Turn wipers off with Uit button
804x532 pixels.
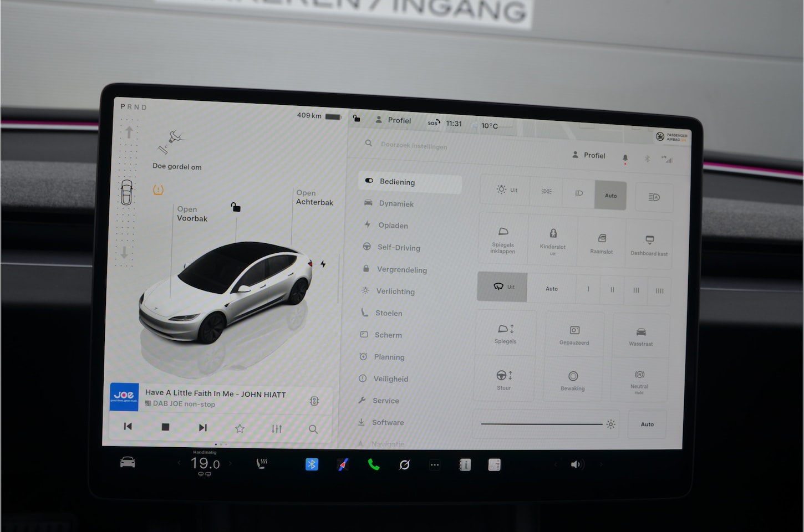[x=503, y=287]
